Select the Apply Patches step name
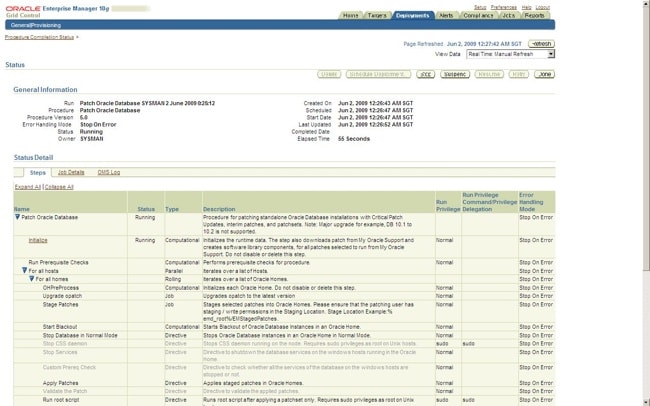The image size is (650, 406). 60,383
